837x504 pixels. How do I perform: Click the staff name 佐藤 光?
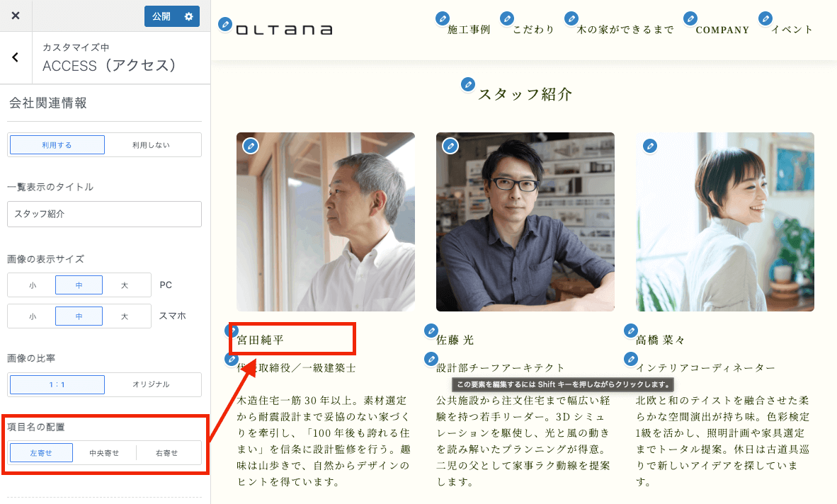click(455, 340)
